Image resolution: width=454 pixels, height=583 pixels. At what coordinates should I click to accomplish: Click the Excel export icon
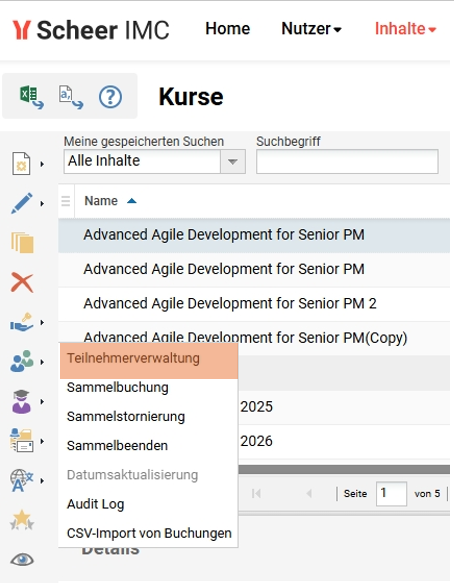coord(31,97)
